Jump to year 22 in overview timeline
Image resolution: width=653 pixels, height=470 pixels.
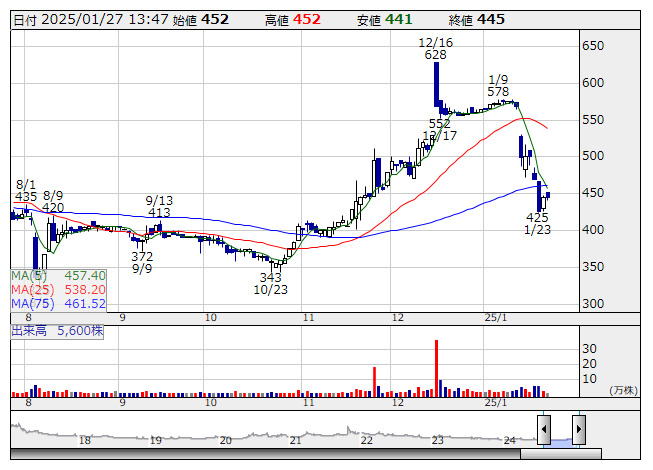(367, 440)
